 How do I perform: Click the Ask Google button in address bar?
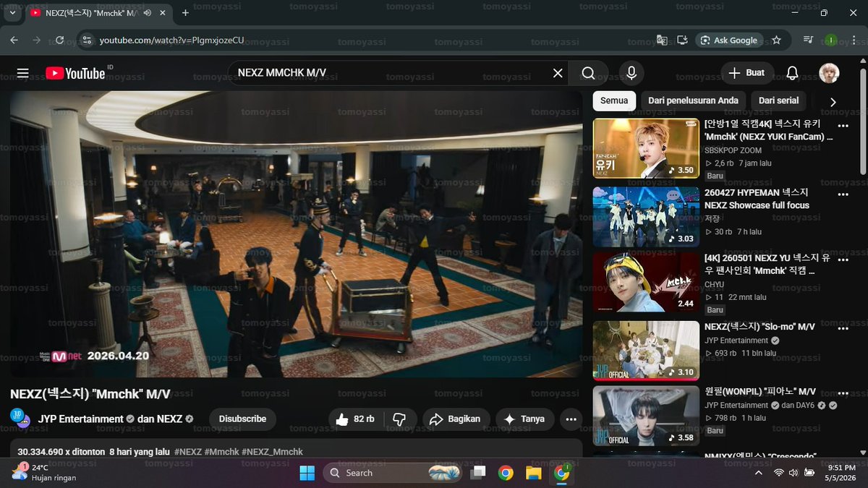(x=728, y=40)
